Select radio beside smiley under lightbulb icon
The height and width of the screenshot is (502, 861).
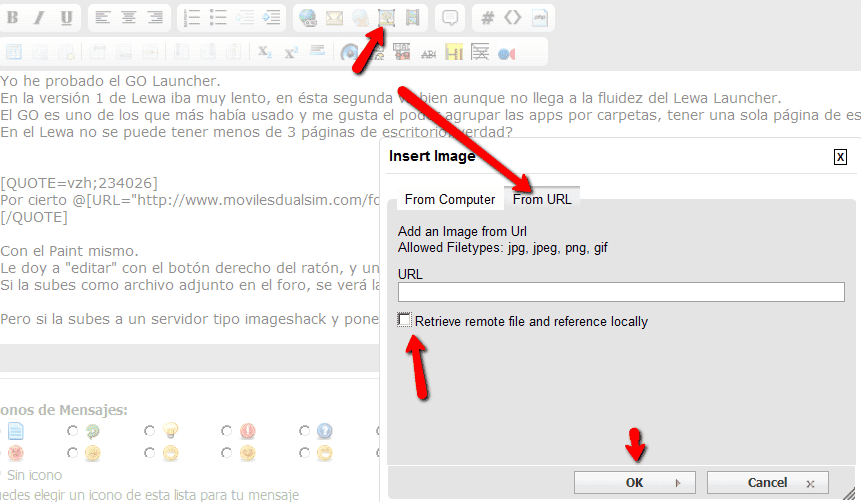tap(149, 453)
